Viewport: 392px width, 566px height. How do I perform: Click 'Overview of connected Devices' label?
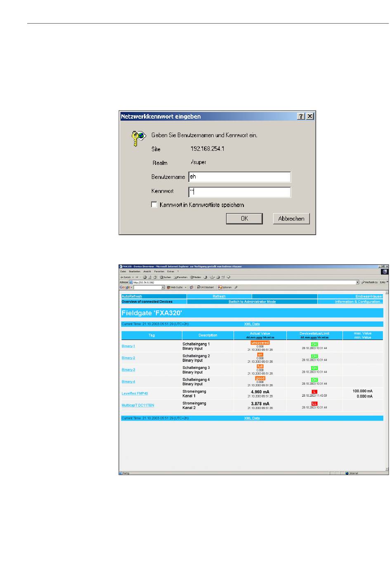(x=147, y=302)
